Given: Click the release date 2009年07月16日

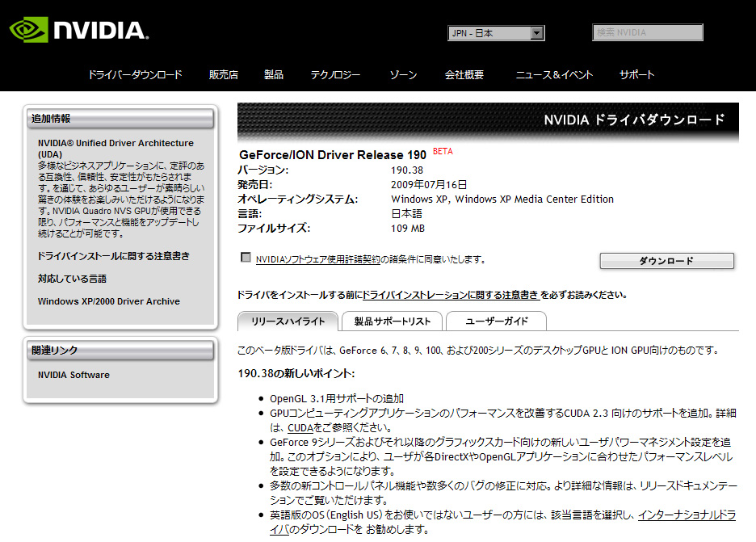Looking at the screenshot, I should pyautogui.click(x=429, y=185).
